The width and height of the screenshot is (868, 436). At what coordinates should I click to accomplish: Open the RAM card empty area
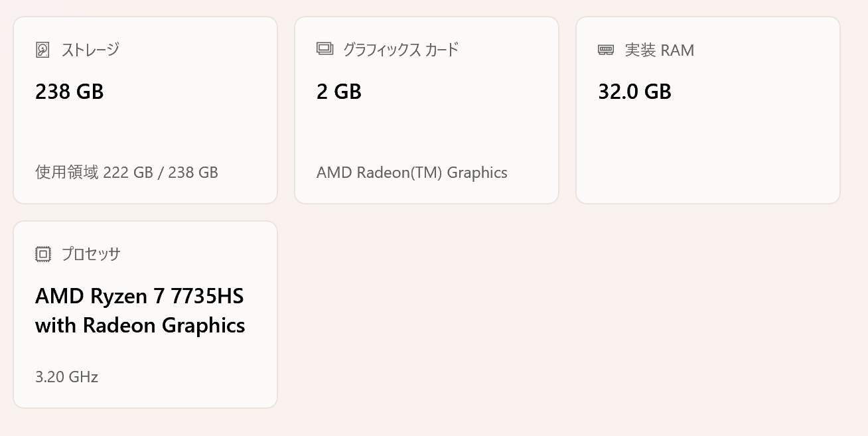(x=707, y=146)
